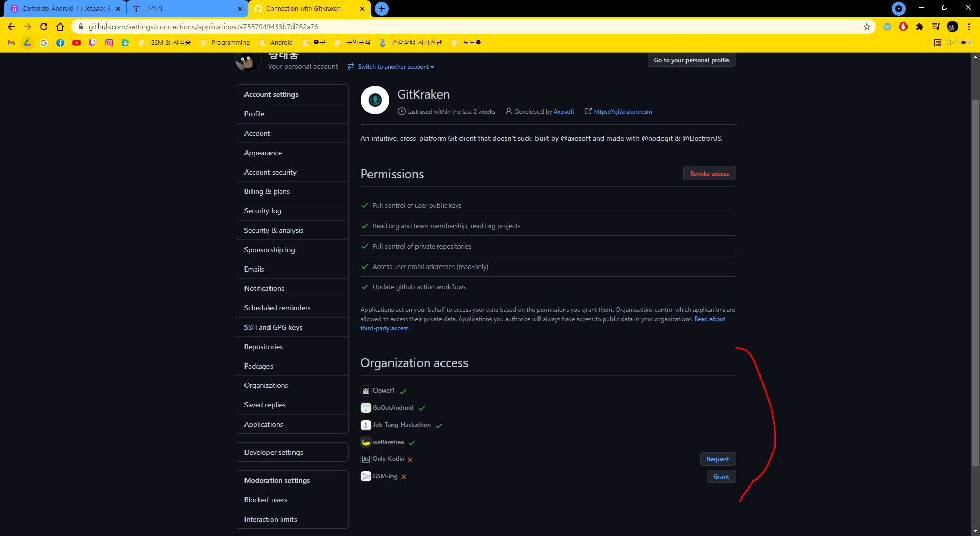
Task: Click the GitKraken app logo
Action: [375, 100]
